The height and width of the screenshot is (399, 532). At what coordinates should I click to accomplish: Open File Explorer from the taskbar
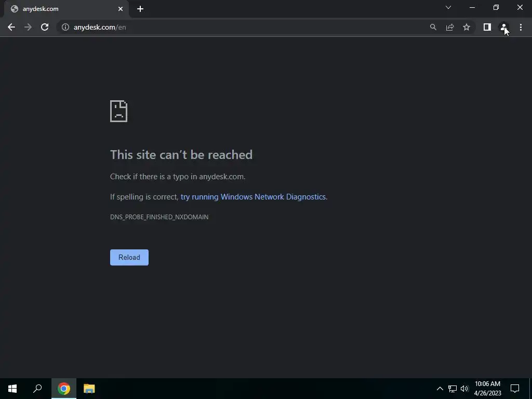89,389
